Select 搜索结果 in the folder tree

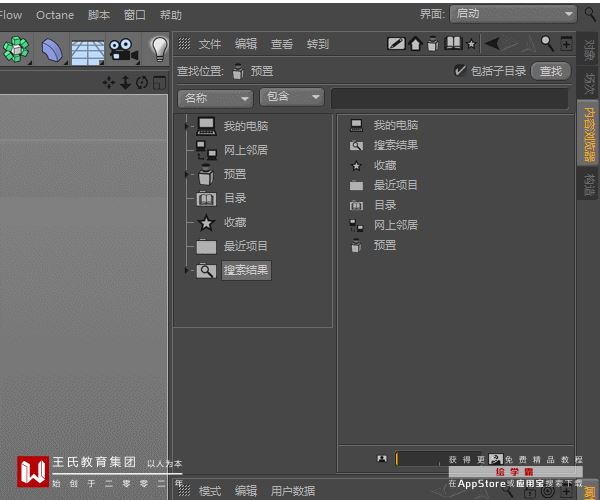(246, 270)
